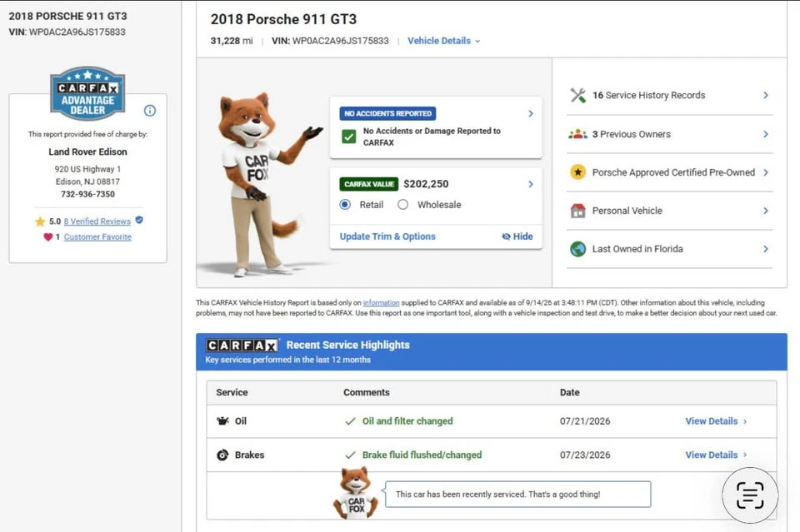Click the Oil service icon
800x532 pixels.
[222, 421]
